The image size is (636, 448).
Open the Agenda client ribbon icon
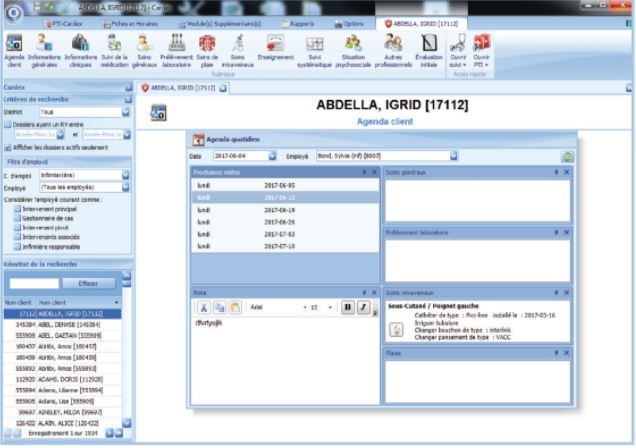[x=14, y=51]
